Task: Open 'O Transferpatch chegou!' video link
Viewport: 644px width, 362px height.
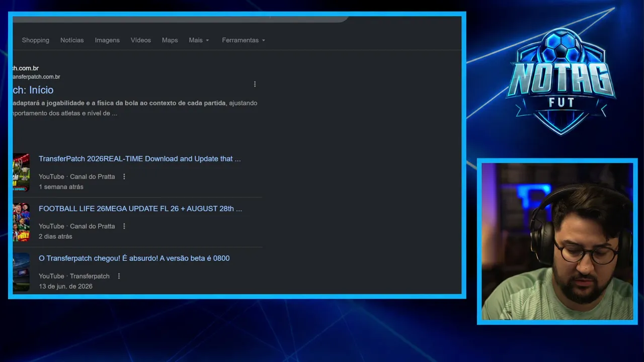Action: 134,258
